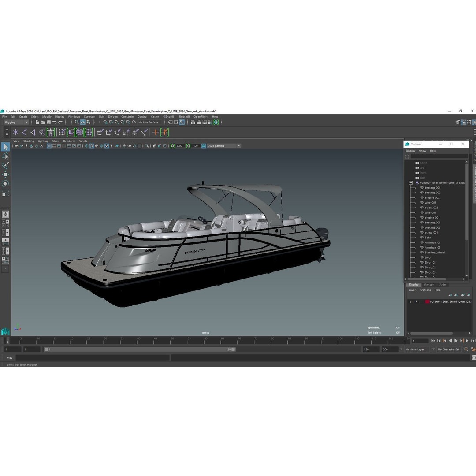Click the MEL command language label
The width and height of the screenshot is (476, 476).
(9, 357)
